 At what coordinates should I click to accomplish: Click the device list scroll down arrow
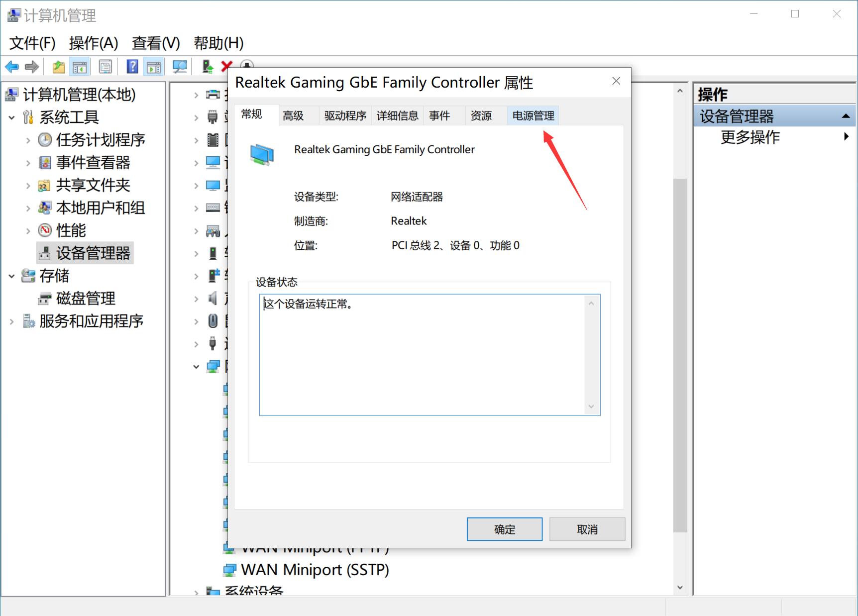coord(680,587)
